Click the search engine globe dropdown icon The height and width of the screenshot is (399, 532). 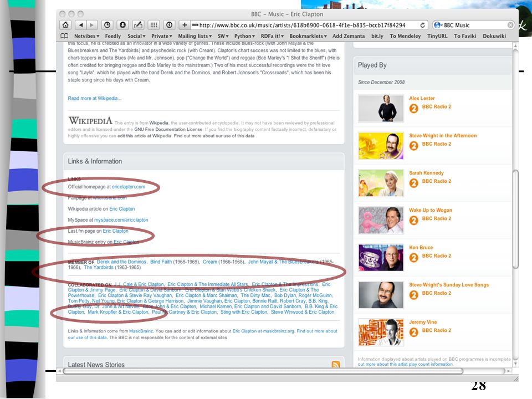coord(438,25)
